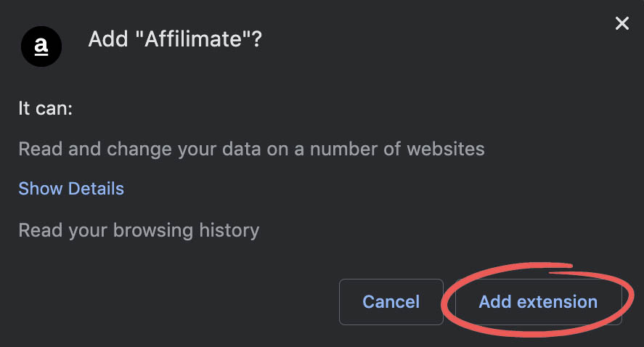Click the word 'browsing' in the permission text
The height and width of the screenshot is (347, 644).
(x=153, y=230)
